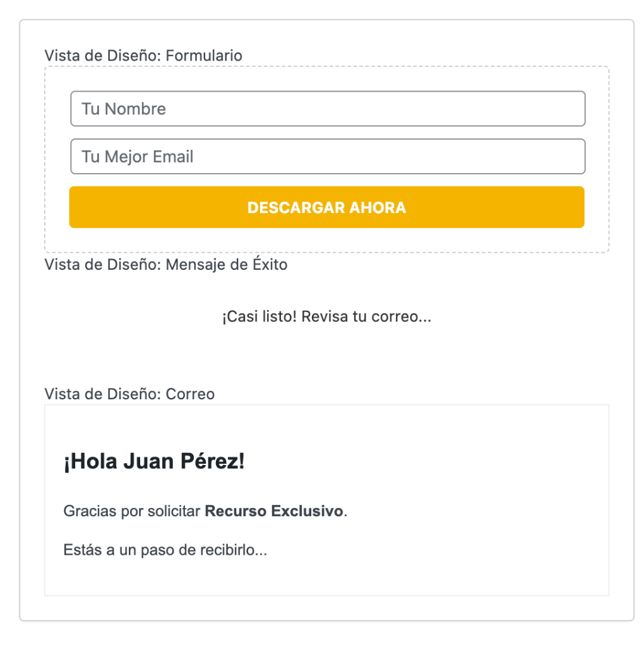Screen dimensions: 644x647
Task: Click 'Revisa tu correo...' in the success message
Action: pos(366,317)
